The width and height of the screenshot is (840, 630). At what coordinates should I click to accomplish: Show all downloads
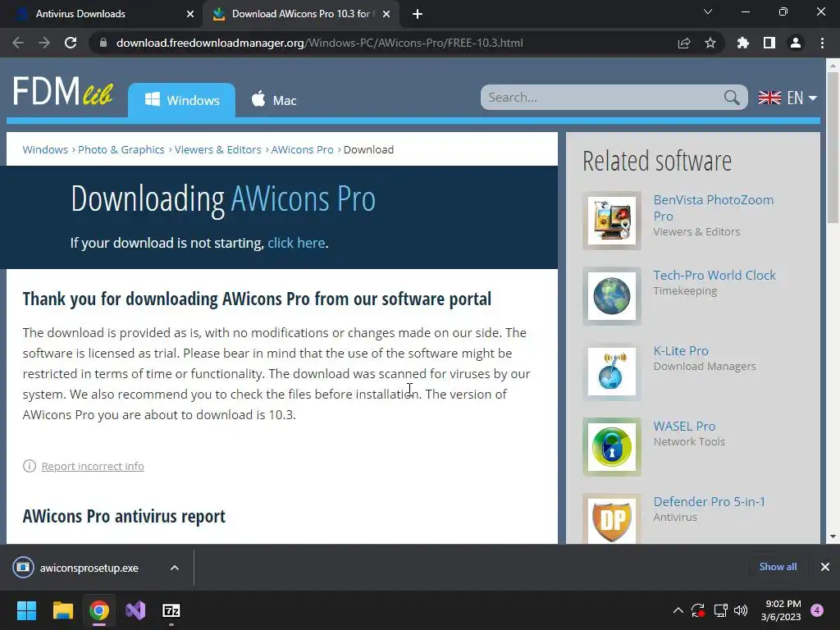point(778,567)
